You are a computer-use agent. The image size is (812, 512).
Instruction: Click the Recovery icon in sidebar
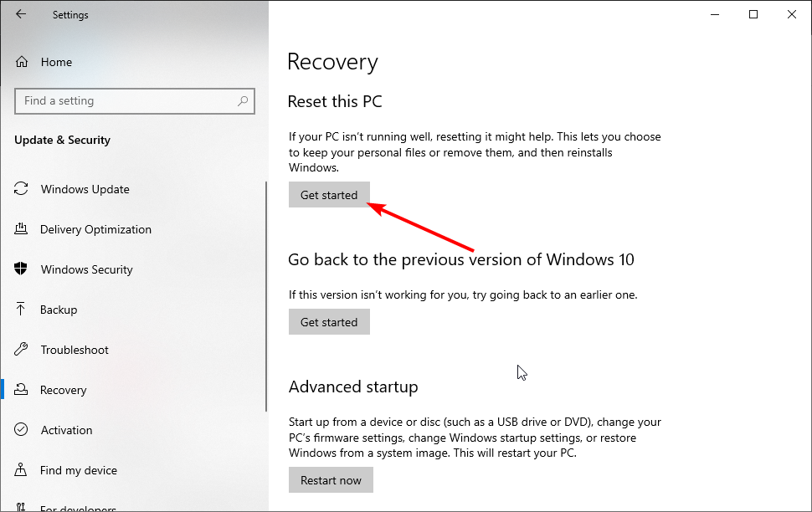pyautogui.click(x=21, y=389)
